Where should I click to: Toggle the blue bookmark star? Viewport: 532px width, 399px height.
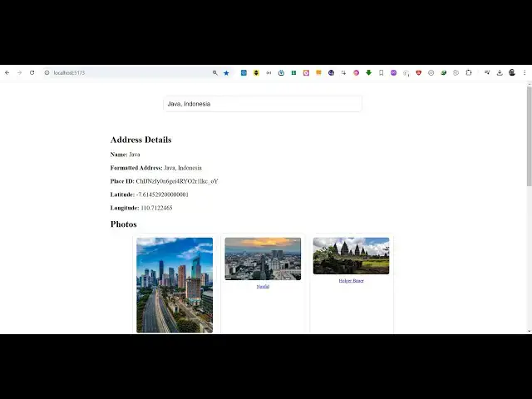[x=226, y=72]
